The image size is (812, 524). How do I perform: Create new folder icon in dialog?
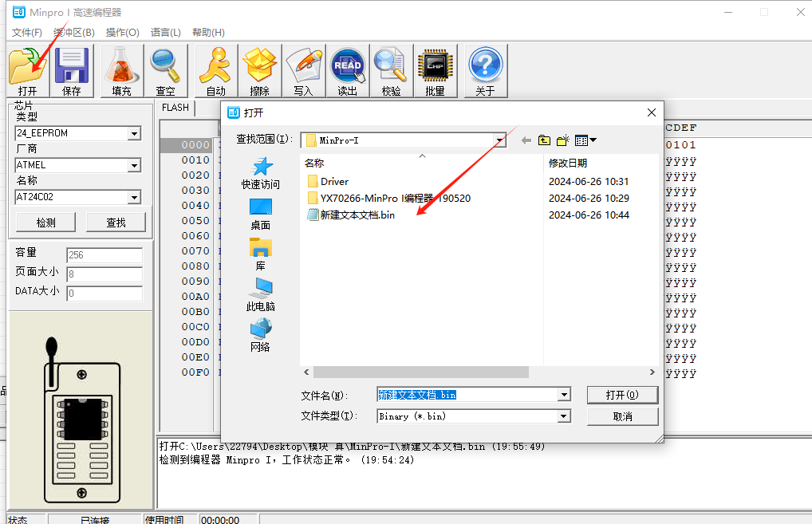[563, 140]
